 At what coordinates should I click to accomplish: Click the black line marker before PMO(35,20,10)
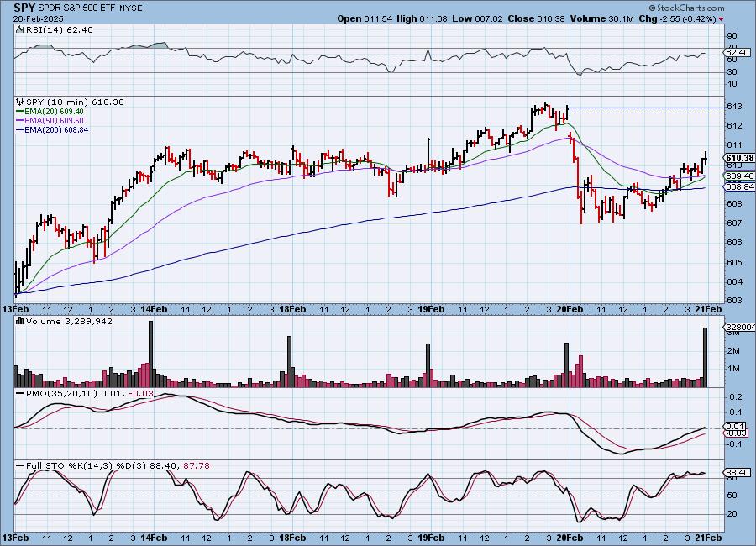[x=20, y=394]
